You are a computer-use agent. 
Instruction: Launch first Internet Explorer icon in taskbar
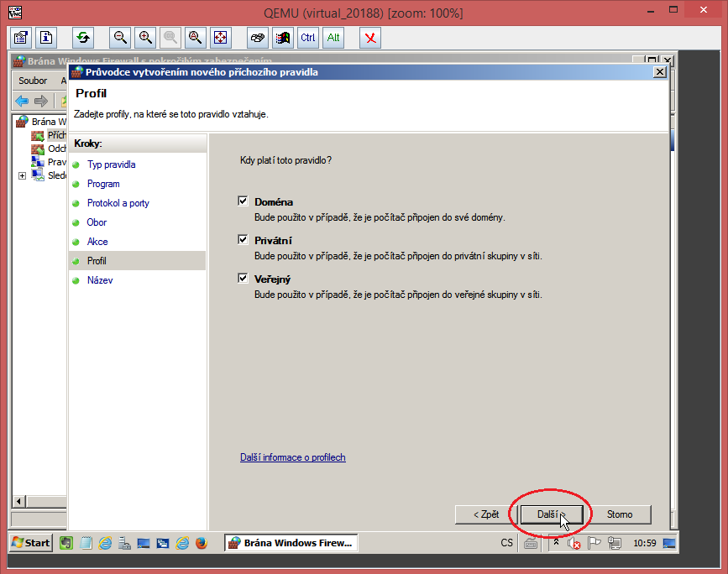pos(106,543)
